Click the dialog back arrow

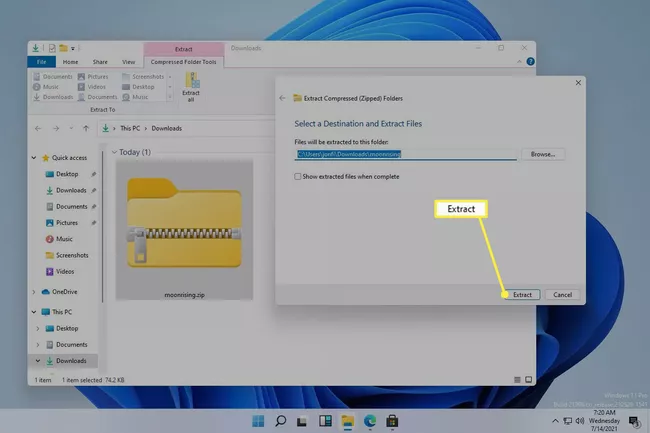[283, 98]
